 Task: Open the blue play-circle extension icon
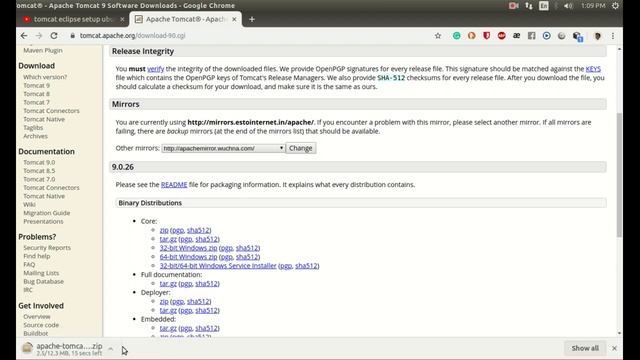pyautogui.click(x=547, y=36)
